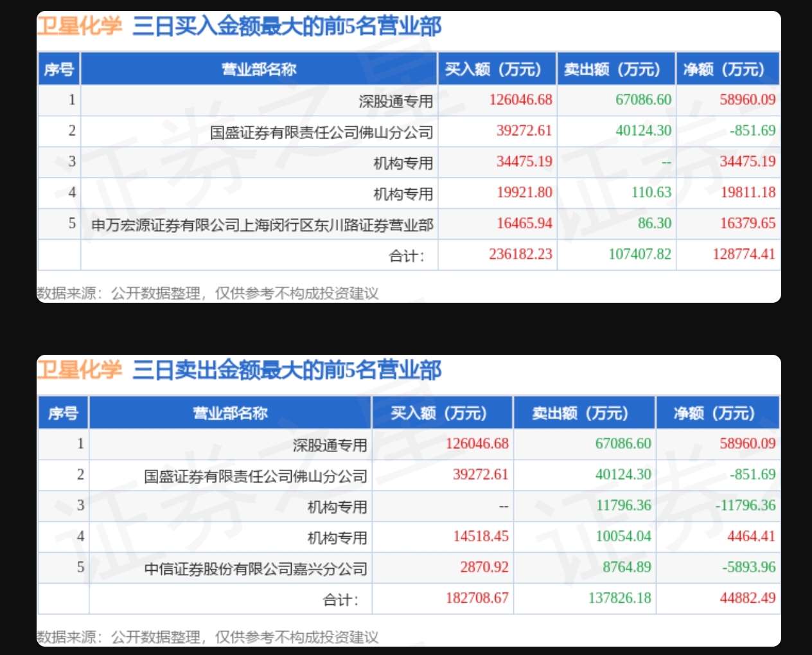This screenshot has height=655, width=812.
Task: Select total sell amount 137826.18
Action: [620, 598]
